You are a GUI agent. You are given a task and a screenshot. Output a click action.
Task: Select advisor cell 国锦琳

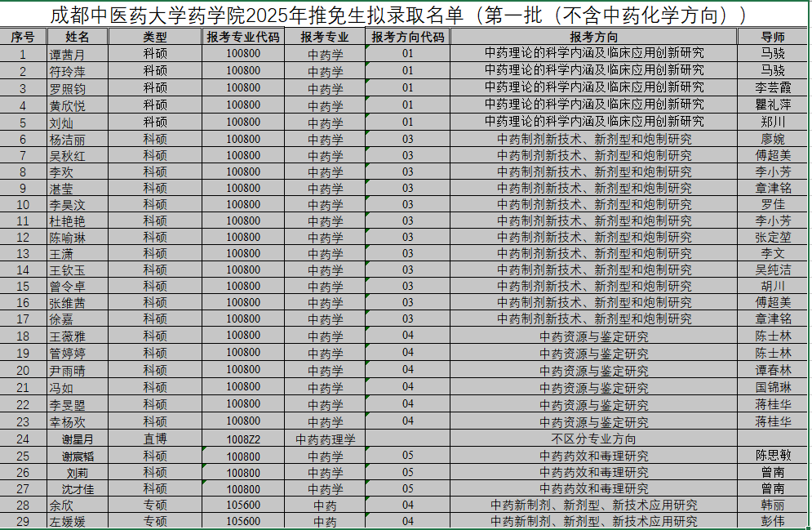click(x=773, y=387)
